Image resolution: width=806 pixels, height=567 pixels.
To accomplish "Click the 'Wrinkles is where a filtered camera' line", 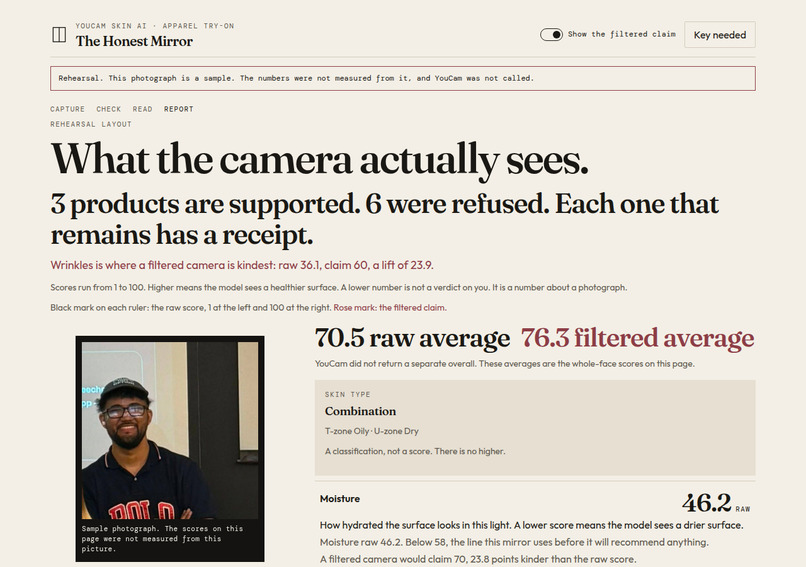I will pos(242,265).
